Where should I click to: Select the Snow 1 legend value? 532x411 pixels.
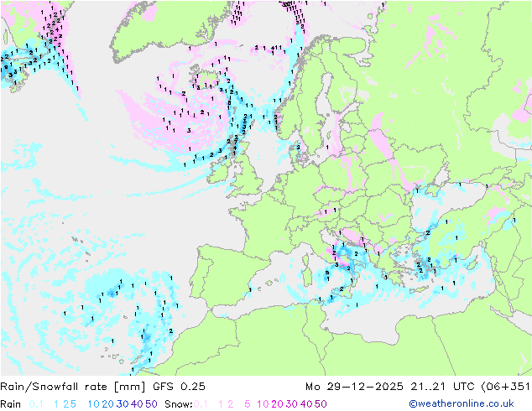pos(221,404)
